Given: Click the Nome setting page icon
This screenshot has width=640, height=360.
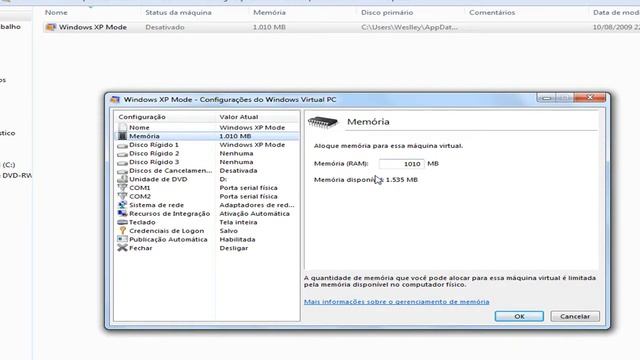Looking at the screenshot, I should pos(122,127).
